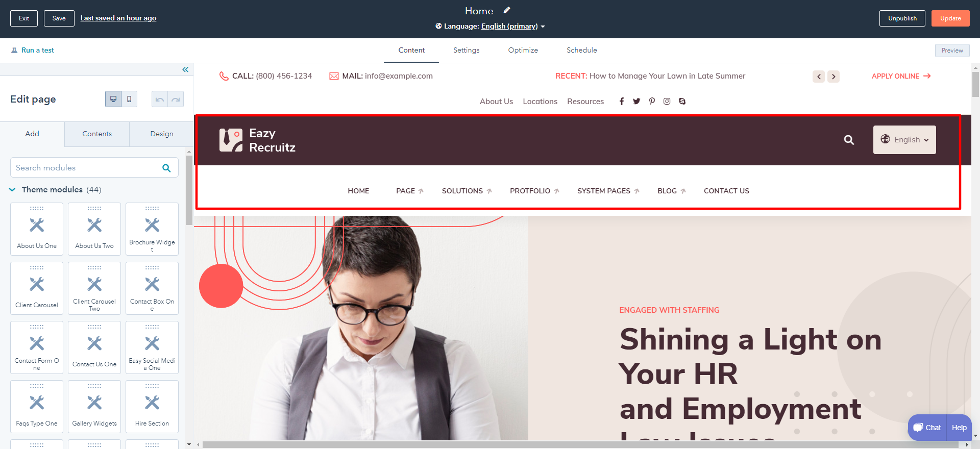Click the Search modules input field

click(94, 167)
